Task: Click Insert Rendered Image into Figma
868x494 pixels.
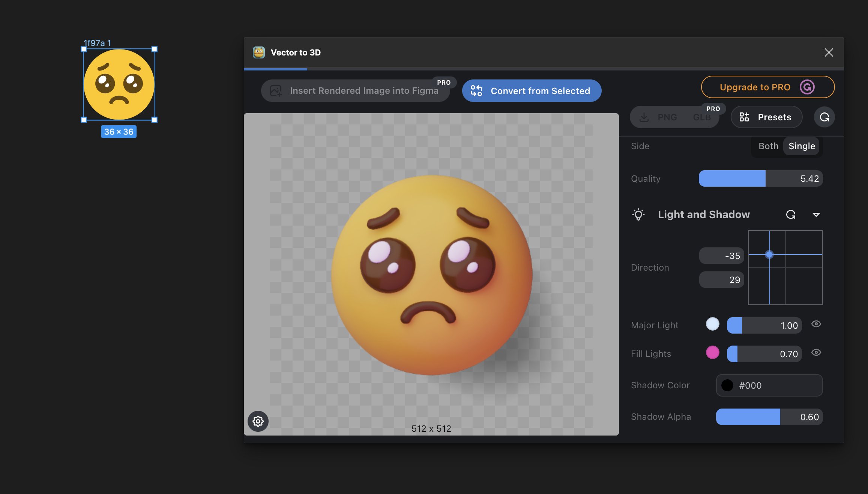Action: (x=355, y=91)
